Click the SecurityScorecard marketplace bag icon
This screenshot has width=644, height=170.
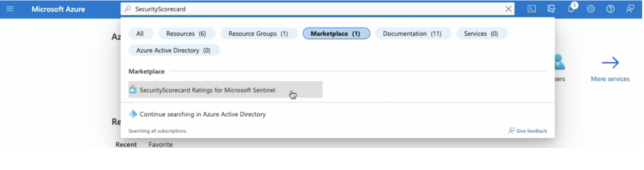coord(133,90)
